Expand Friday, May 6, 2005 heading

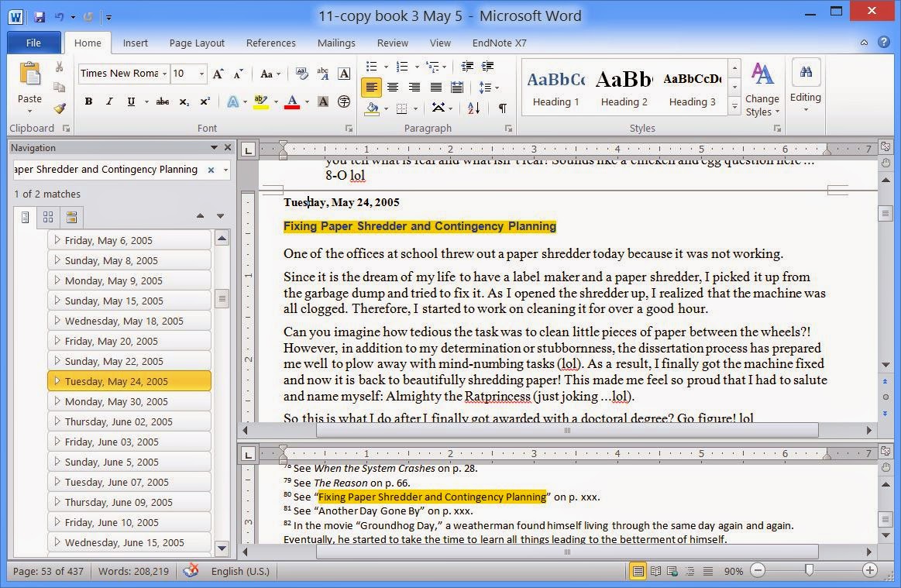[57, 239]
